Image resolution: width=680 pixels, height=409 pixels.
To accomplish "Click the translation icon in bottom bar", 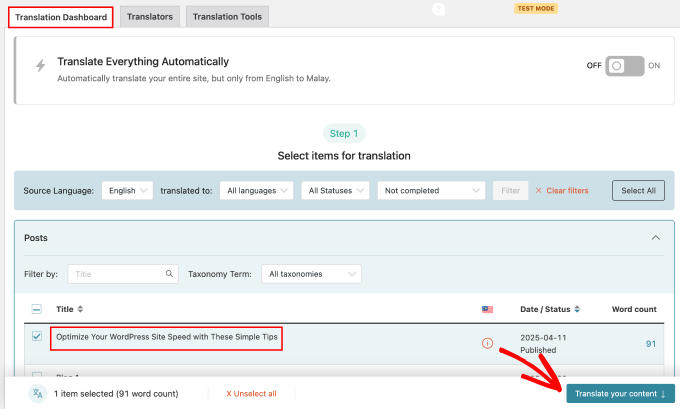I will 38,393.
